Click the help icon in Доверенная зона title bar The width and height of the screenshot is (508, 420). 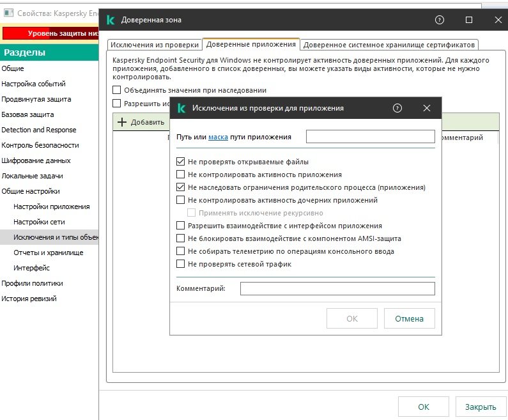pyautogui.click(x=439, y=20)
